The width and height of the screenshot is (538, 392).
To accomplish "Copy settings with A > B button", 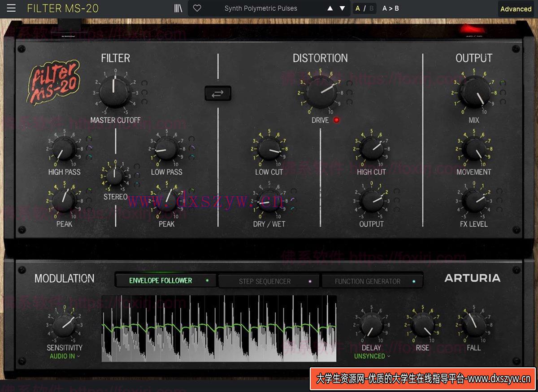I will point(390,9).
